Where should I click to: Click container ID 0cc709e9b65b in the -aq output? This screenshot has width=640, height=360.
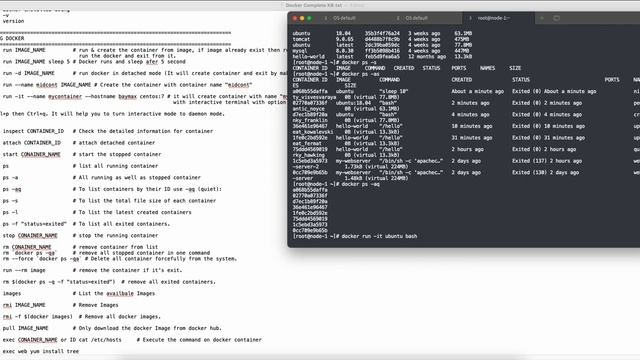pyautogui.click(x=310, y=231)
